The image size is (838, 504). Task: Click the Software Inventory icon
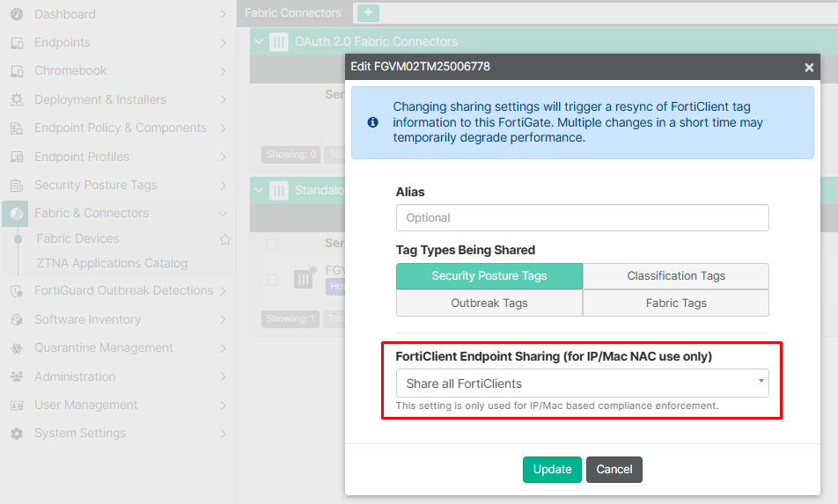[x=17, y=319]
